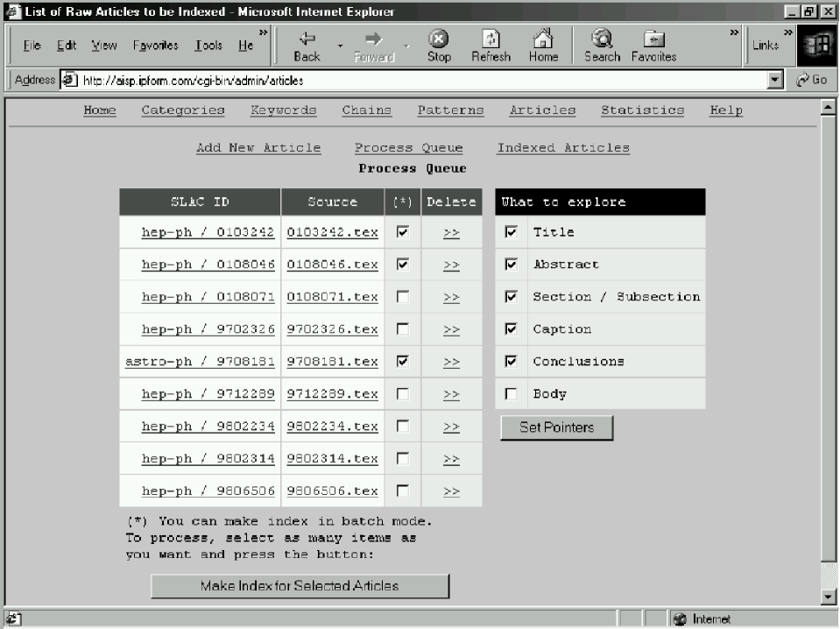Check checkbox for hep-ph / 9806506
Screen dimensions: 840x629
pos(403,491)
